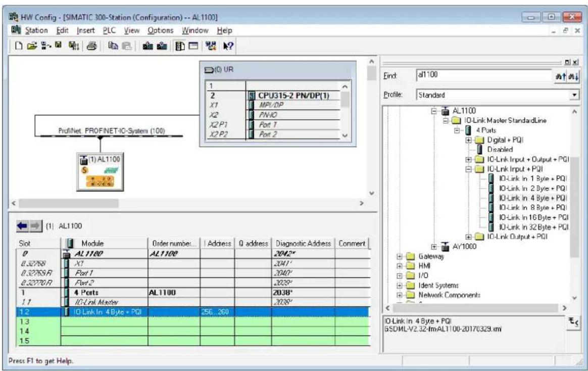
Task: Click the Order number column header
Action: click(x=174, y=244)
